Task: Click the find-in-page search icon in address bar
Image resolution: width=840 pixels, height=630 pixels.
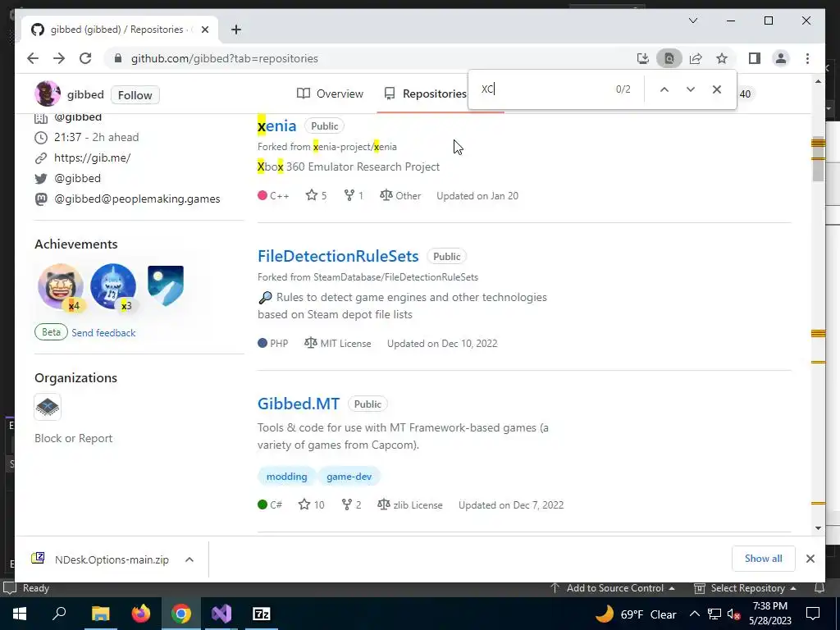Action: click(x=669, y=58)
